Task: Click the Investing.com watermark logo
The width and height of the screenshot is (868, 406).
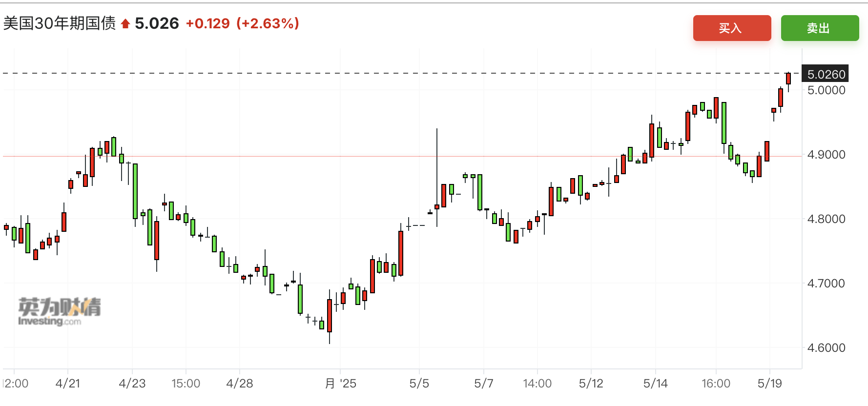Action: [x=60, y=311]
